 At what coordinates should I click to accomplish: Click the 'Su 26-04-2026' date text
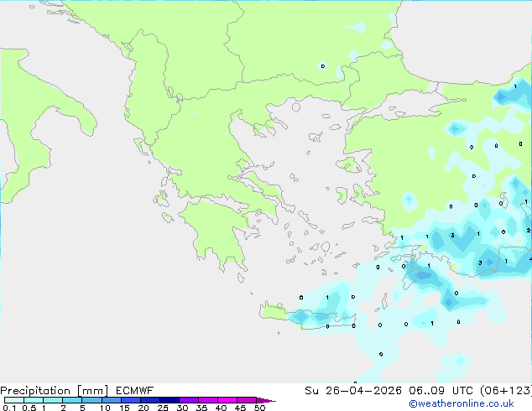pyautogui.click(x=353, y=390)
